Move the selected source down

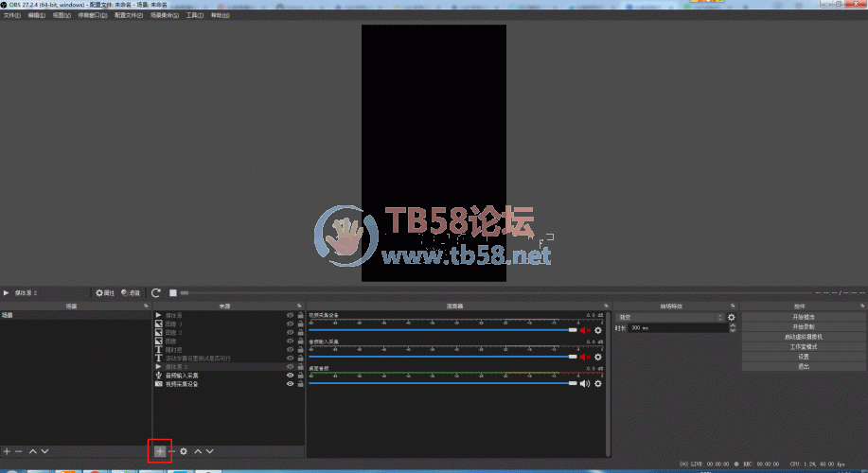pos(210,451)
